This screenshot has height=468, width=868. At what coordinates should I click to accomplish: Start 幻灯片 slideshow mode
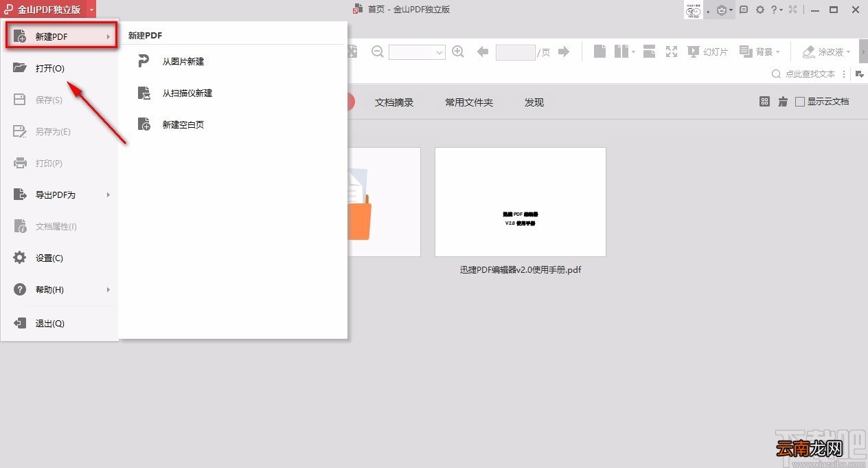click(707, 52)
